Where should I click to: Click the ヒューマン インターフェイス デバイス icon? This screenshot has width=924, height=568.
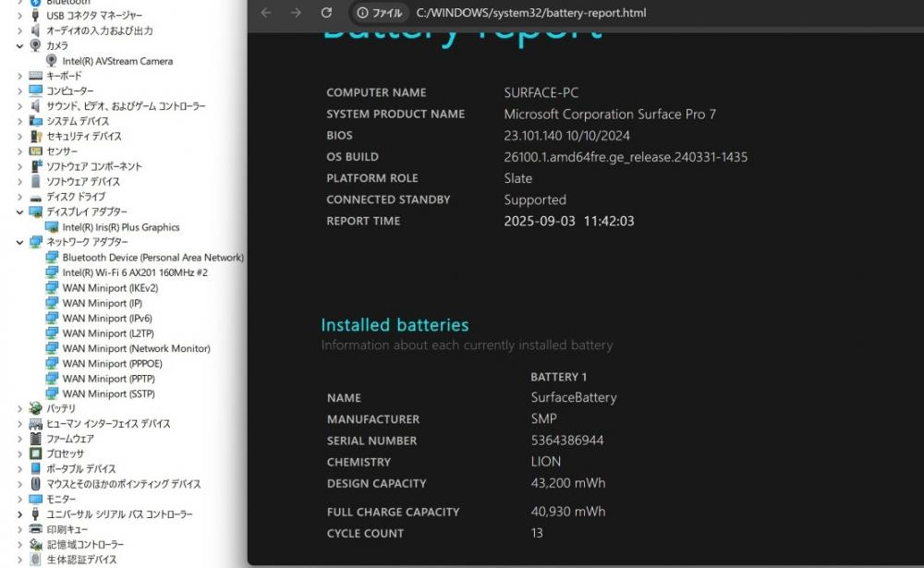[35, 424]
